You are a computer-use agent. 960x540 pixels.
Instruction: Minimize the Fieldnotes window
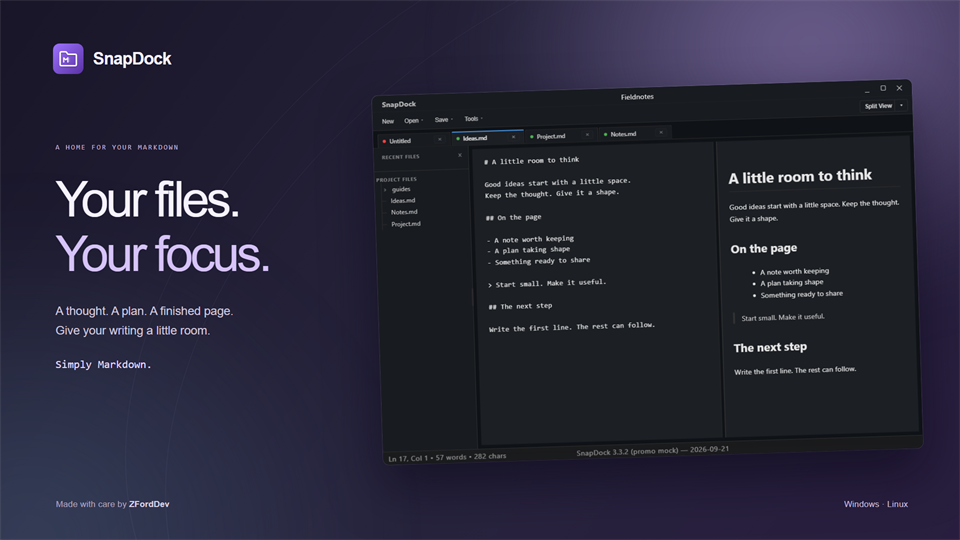click(x=867, y=90)
